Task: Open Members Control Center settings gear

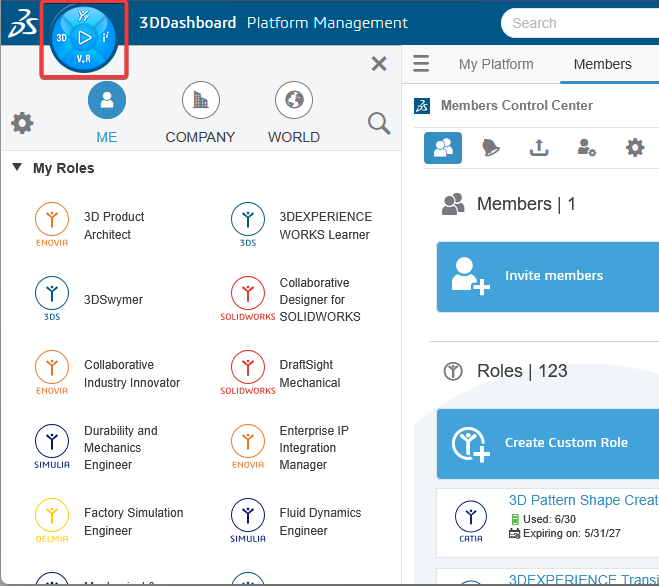Action: point(635,148)
